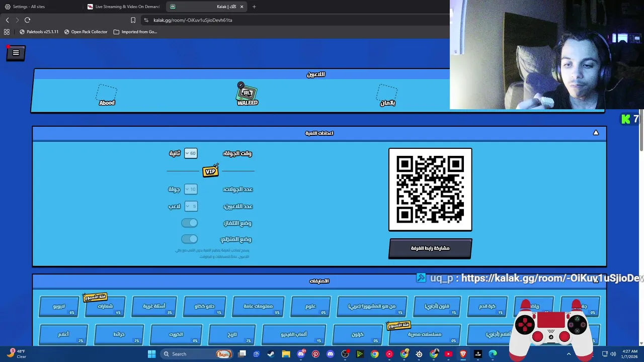
Task: Open site info icon before the URL
Action: pos(146,20)
